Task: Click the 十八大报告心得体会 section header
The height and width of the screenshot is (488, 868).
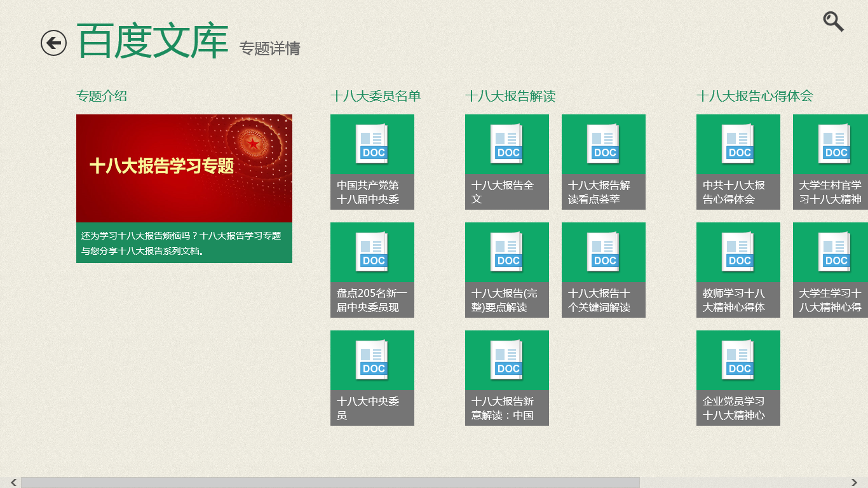Action: (x=755, y=96)
